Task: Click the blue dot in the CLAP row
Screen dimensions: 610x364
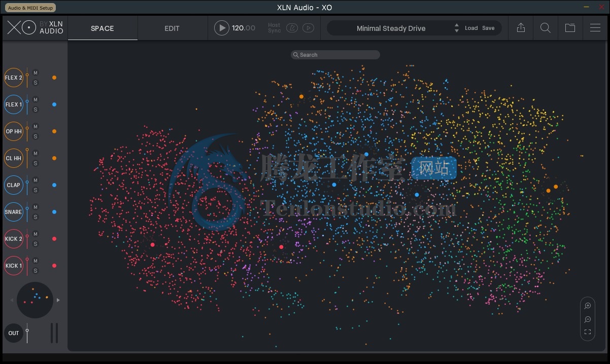Action: point(54,185)
